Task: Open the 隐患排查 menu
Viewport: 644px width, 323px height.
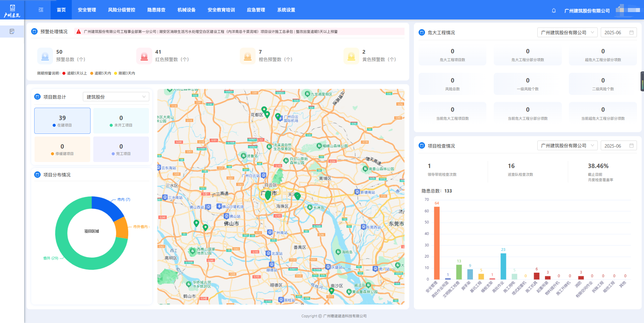Action: pos(156,10)
